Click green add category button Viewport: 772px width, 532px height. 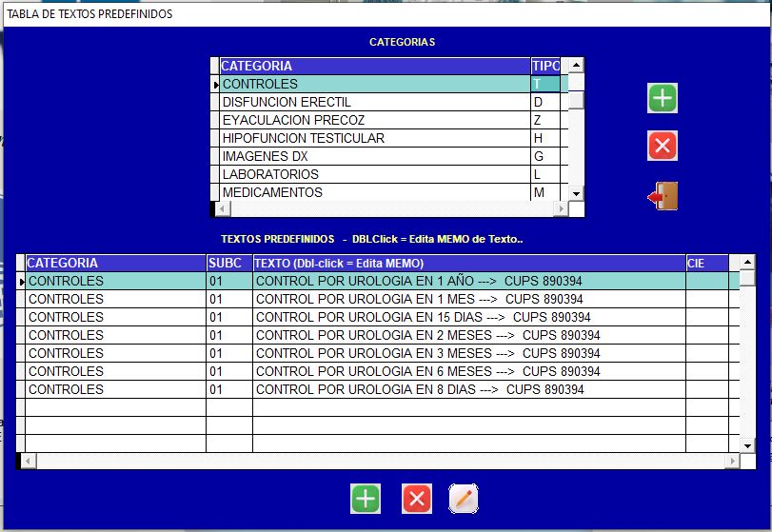click(x=662, y=98)
